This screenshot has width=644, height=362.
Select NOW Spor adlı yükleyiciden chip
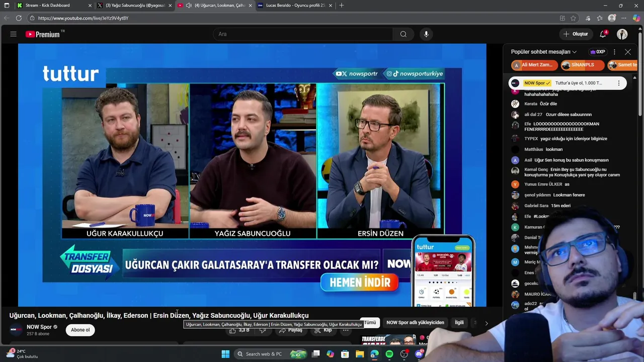click(415, 323)
